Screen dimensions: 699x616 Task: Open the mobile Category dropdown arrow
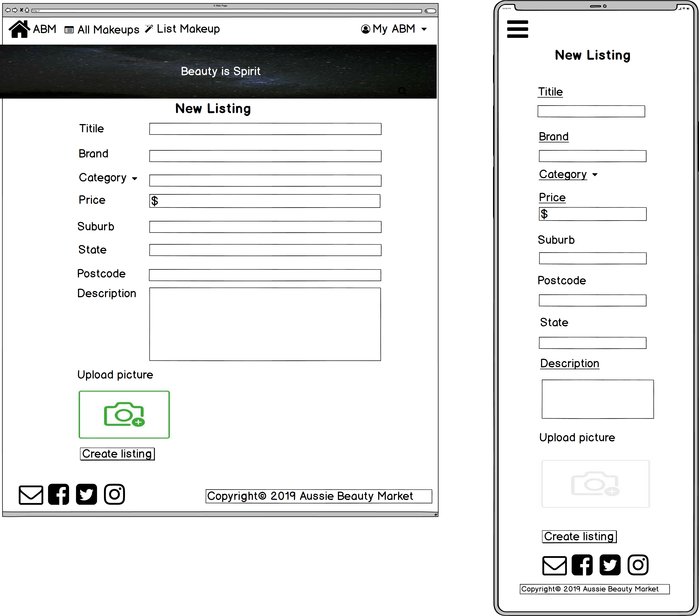tap(595, 175)
